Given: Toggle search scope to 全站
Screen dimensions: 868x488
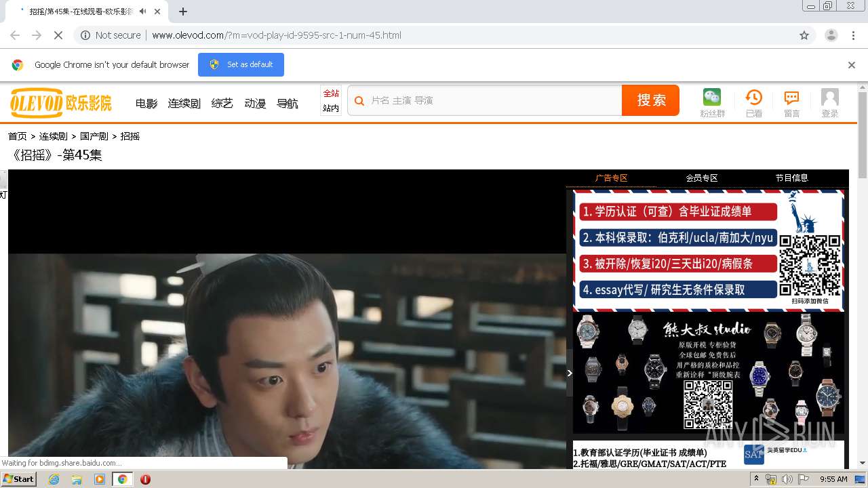Looking at the screenshot, I should [331, 94].
